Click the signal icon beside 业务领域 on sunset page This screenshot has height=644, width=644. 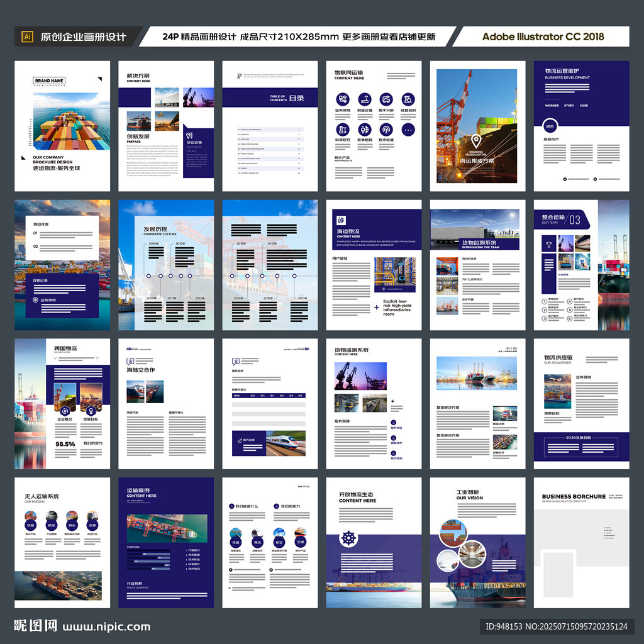tap(36, 300)
